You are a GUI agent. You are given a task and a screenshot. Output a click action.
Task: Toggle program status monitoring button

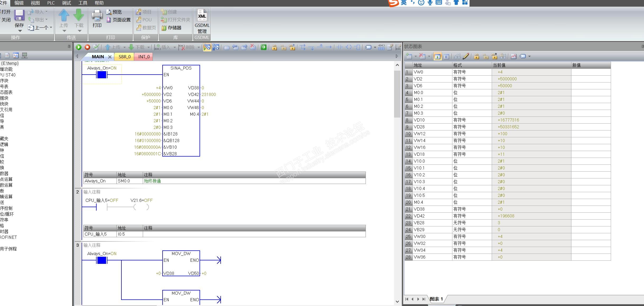[x=207, y=47]
